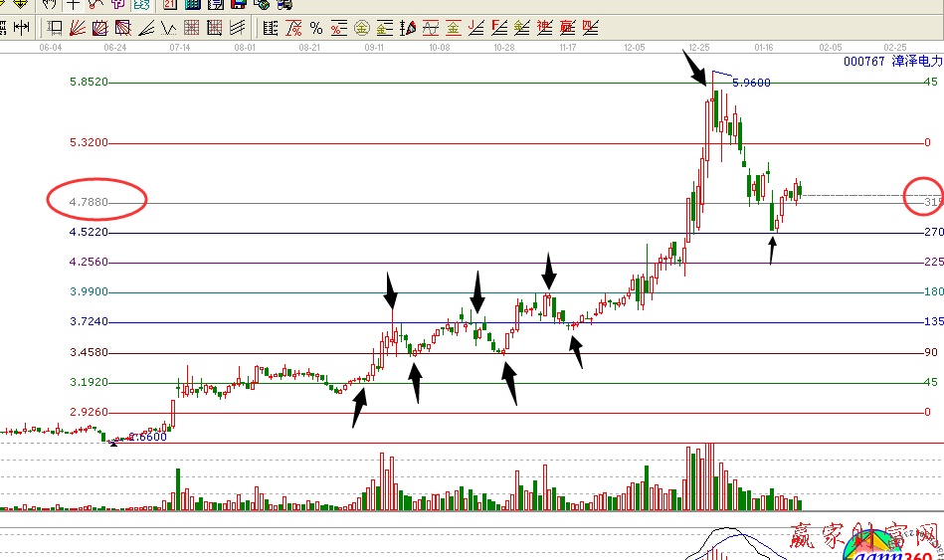This screenshot has width=944, height=560.
Task: Click the 5.9600 peak price label
Action: click(x=750, y=84)
